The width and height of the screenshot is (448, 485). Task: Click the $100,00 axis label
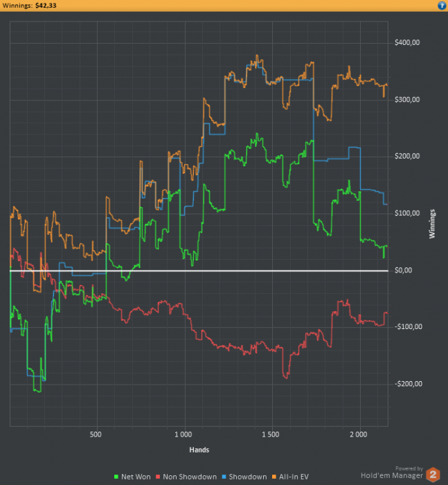[x=407, y=213]
